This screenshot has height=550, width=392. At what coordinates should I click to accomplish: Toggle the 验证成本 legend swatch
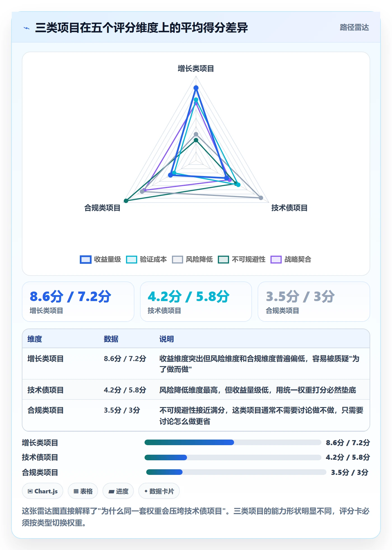131,259
